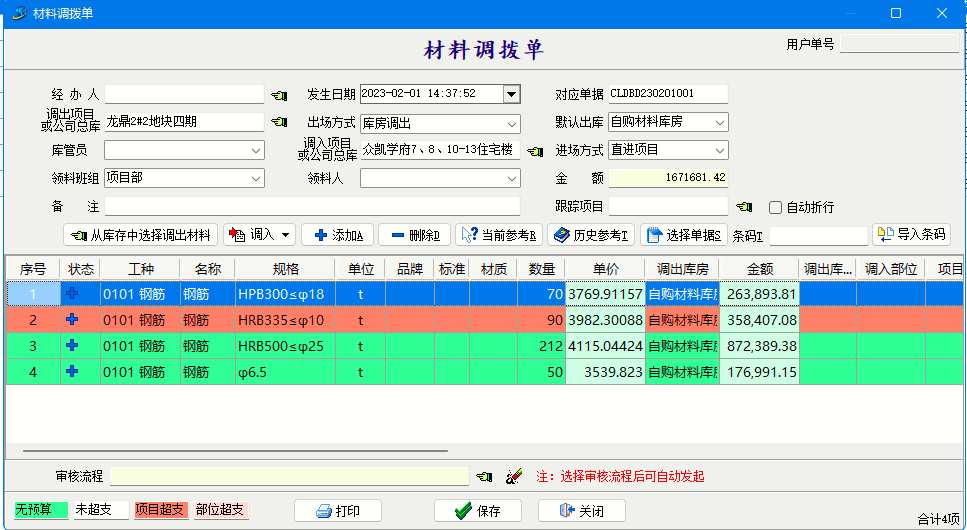Click the 项目超支 color legend
This screenshot has height=530, width=967.
160,510
